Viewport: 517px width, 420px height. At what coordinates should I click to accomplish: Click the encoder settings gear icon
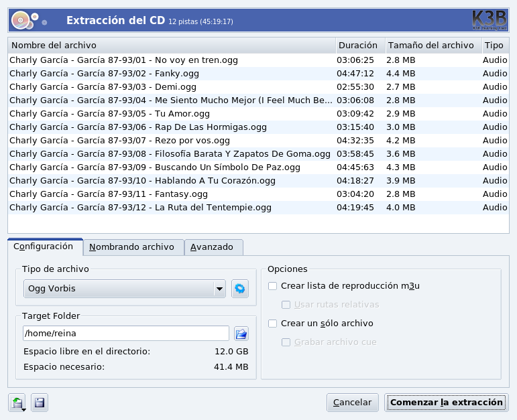pyautogui.click(x=240, y=289)
